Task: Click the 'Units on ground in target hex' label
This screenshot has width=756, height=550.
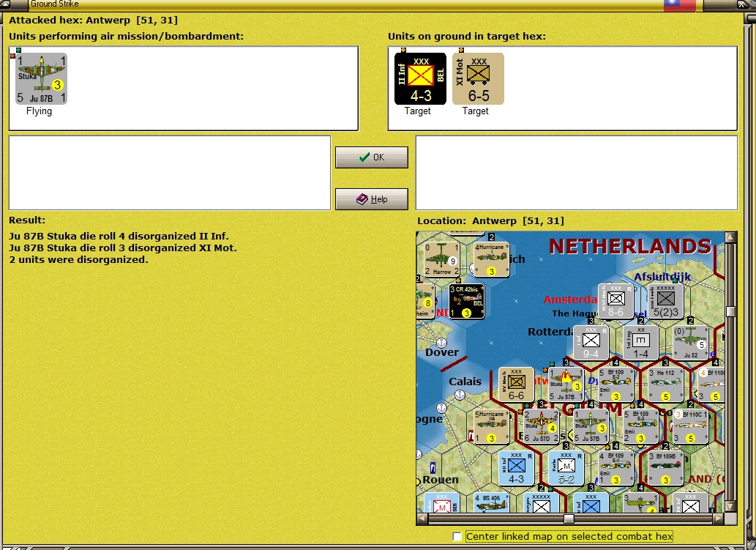Action: [x=467, y=36]
